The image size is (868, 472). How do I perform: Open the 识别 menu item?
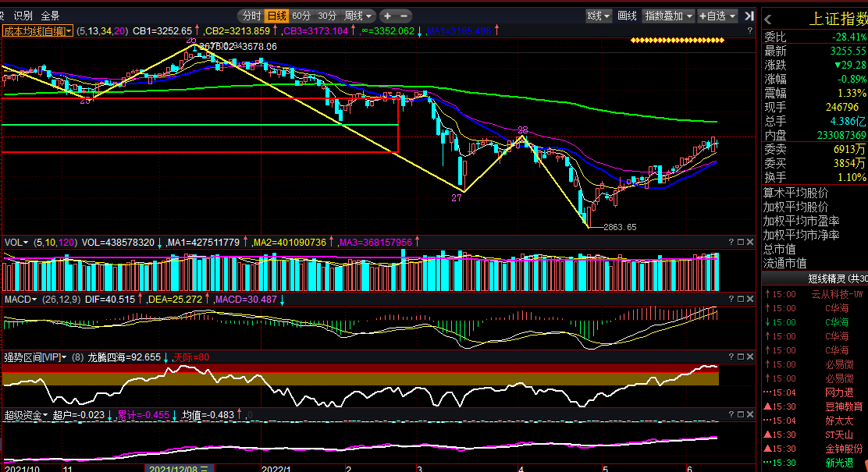click(23, 16)
